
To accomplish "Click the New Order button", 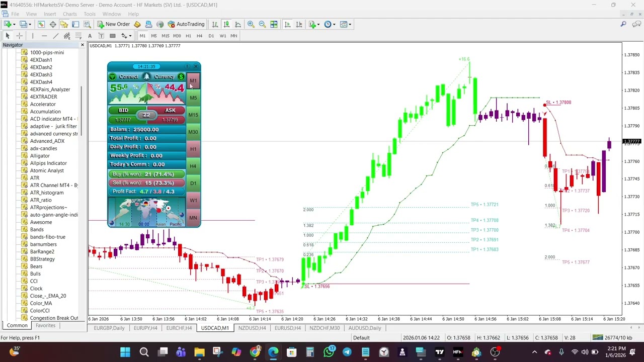I will (x=114, y=24).
